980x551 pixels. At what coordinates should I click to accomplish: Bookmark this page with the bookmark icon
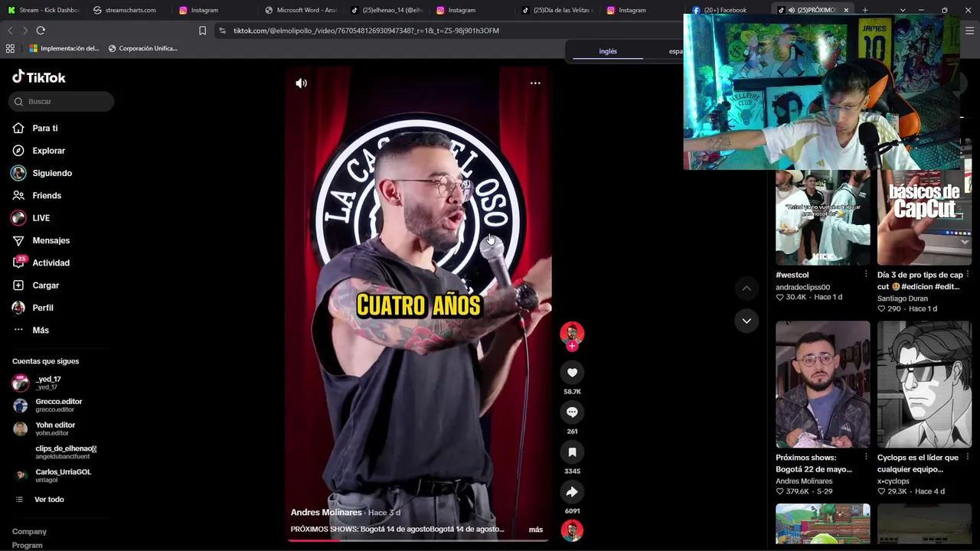pos(202,31)
